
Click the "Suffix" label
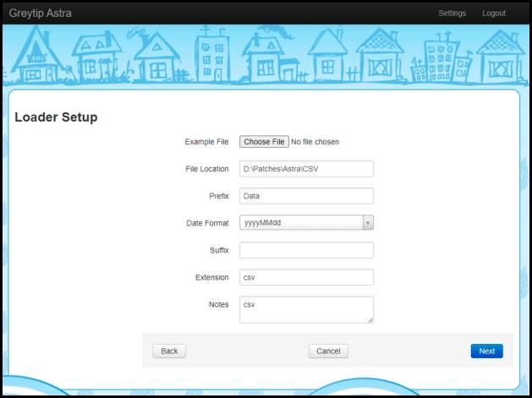point(219,250)
